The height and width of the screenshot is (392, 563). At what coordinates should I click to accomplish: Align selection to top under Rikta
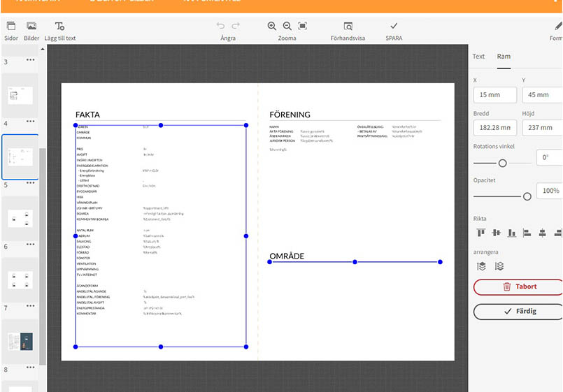point(481,233)
